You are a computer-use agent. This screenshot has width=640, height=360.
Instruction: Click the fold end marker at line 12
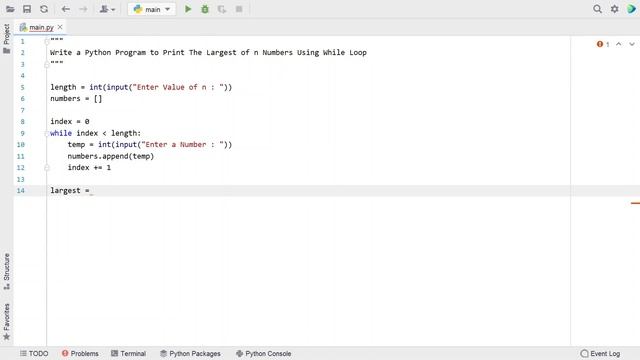coord(47,168)
